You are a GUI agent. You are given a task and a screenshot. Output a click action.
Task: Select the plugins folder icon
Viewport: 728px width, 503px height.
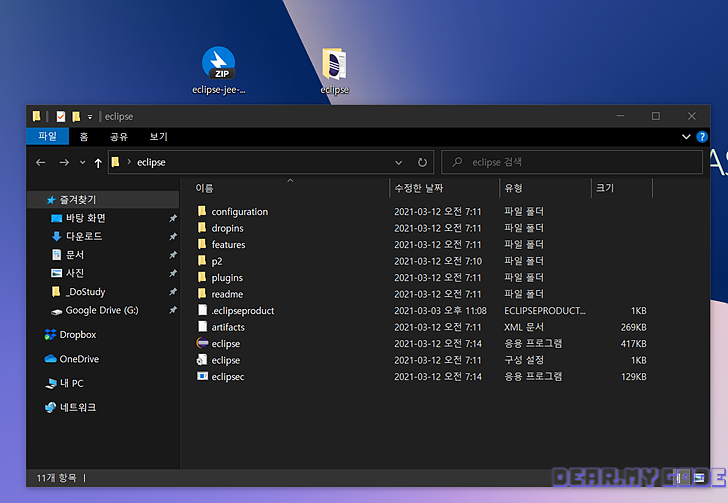click(x=202, y=277)
